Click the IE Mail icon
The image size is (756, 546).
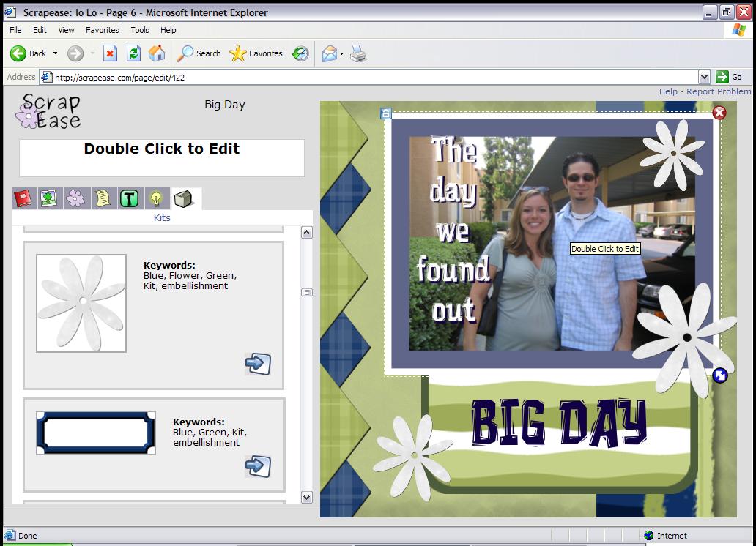330,53
